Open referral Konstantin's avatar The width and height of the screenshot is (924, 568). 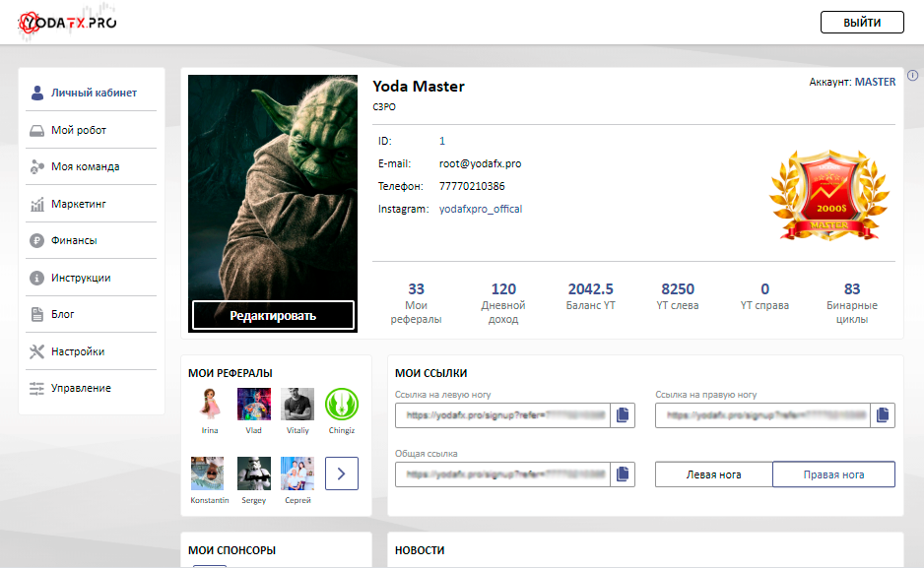[208, 473]
